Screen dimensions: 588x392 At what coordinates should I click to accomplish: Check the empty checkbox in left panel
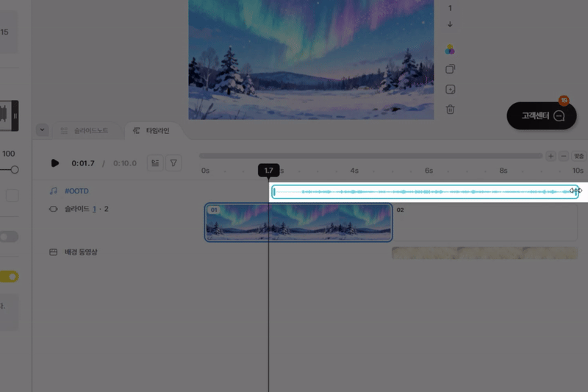(x=12, y=196)
